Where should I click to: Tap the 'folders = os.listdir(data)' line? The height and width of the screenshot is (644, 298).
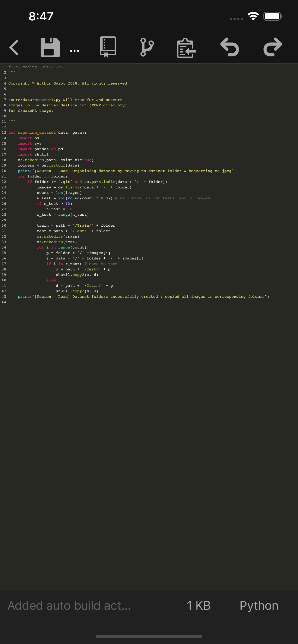pyautogui.click(x=48, y=166)
